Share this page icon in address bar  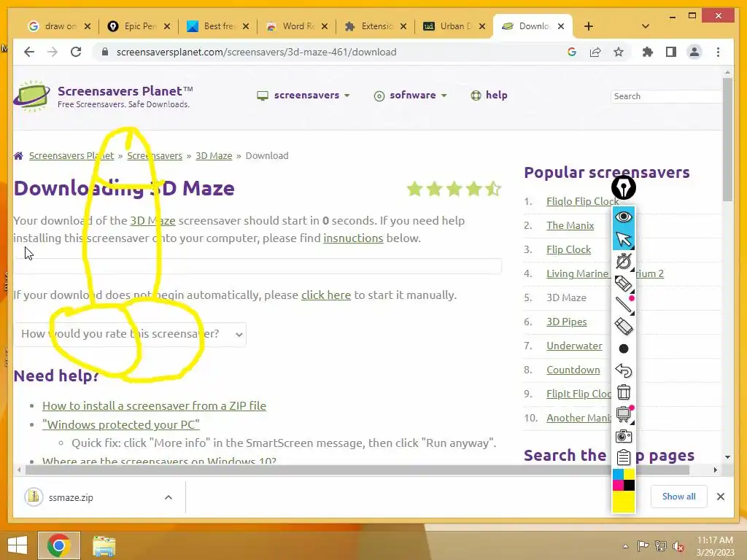[595, 52]
